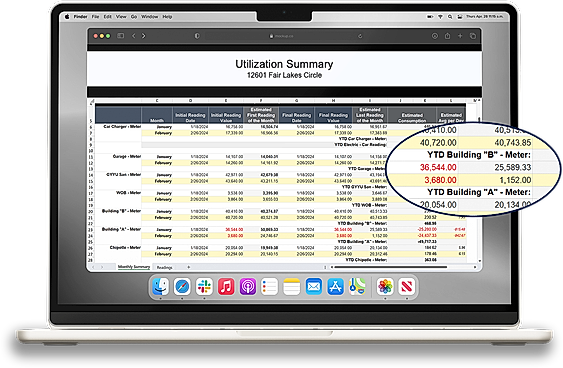The image size is (563, 368).
Task: Select row number 28 header
Action: pyautogui.click(x=90, y=260)
